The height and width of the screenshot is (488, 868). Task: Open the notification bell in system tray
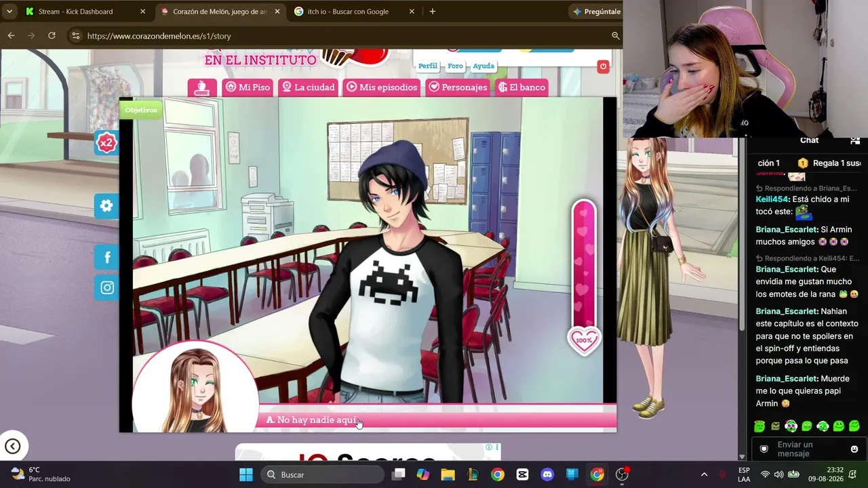point(853,474)
